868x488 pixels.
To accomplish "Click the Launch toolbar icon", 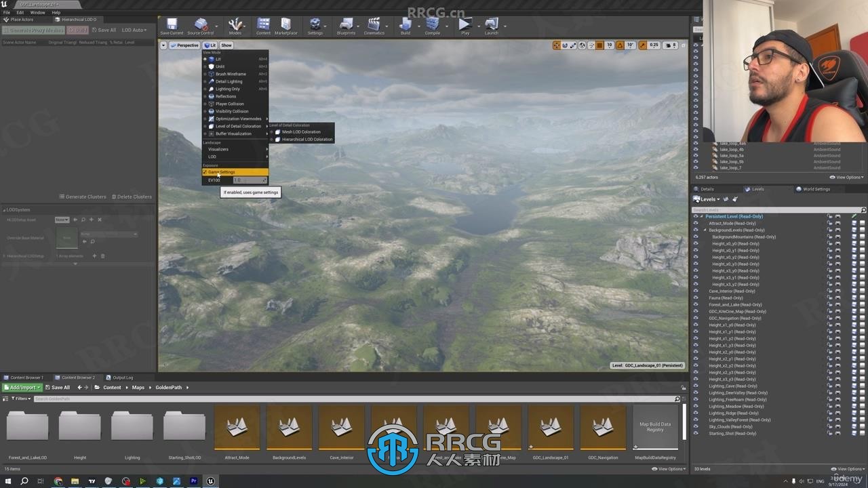I will 492,26.
